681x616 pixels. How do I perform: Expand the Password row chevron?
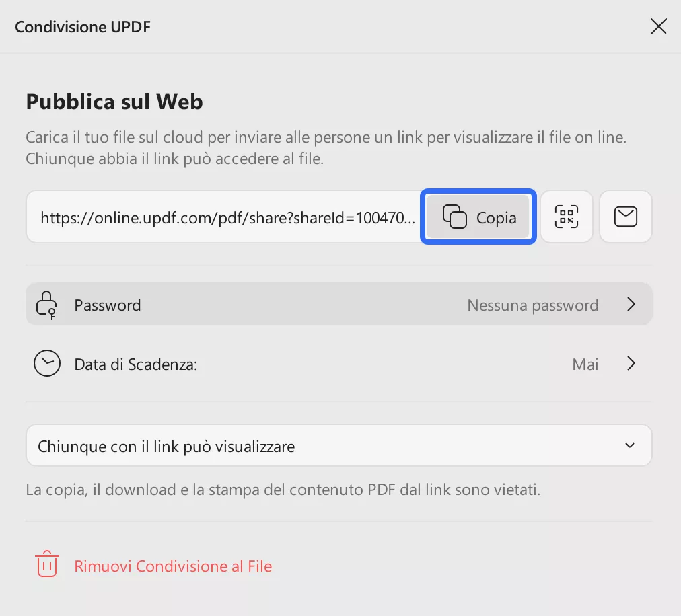tap(631, 305)
